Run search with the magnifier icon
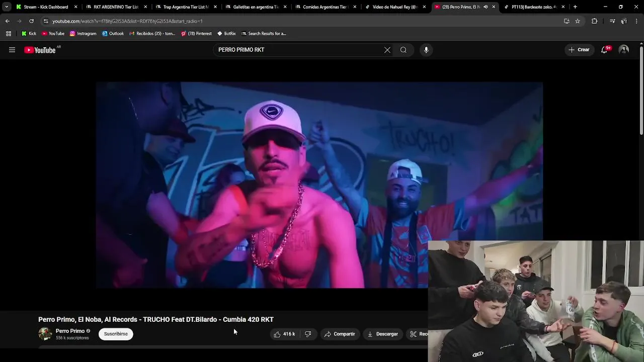Screen dimensions: 644x362 pyautogui.click(x=404, y=50)
